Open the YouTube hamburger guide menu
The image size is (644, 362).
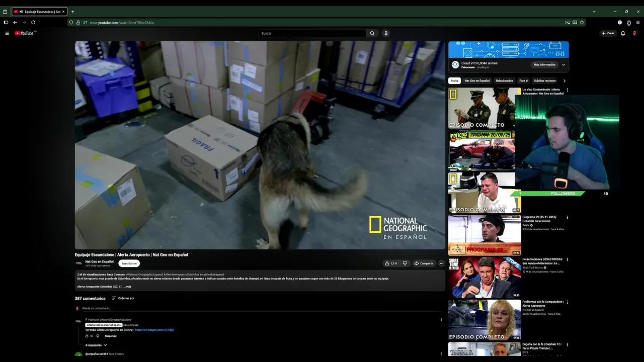[7, 33]
